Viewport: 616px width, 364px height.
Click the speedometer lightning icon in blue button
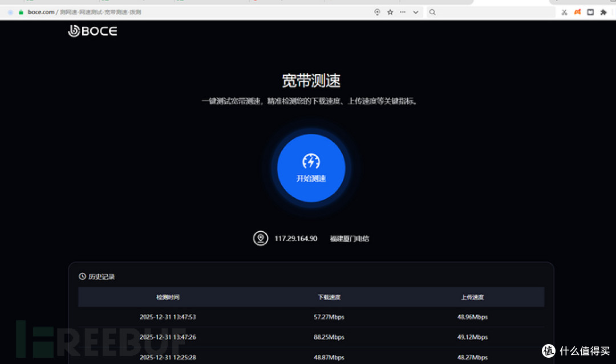coord(311,161)
